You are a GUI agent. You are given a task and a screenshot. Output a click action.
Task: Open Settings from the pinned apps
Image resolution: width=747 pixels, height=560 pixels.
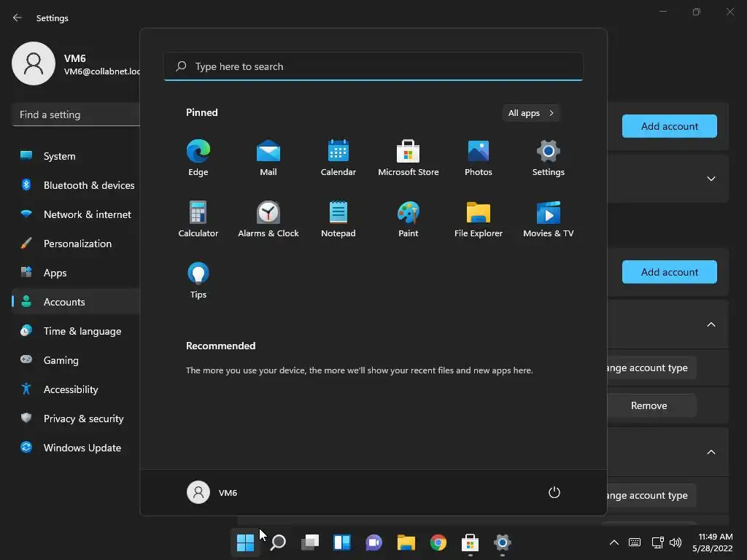click(x=549, y=157)
